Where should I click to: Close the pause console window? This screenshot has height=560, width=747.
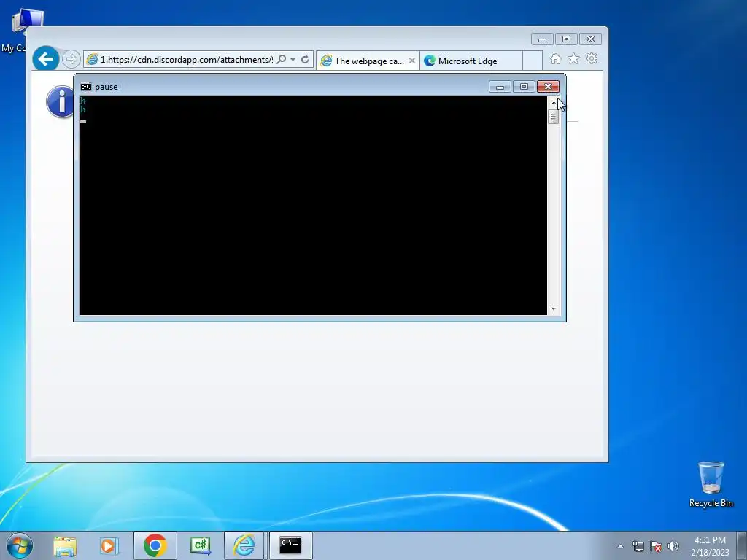[548, 86]
